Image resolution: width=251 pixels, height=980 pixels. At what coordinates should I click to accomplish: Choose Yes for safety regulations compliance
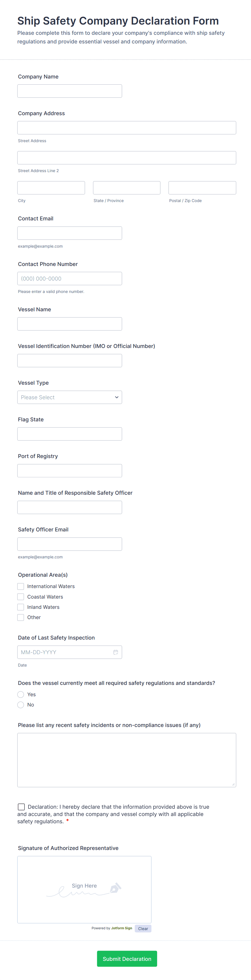(21, 695)
